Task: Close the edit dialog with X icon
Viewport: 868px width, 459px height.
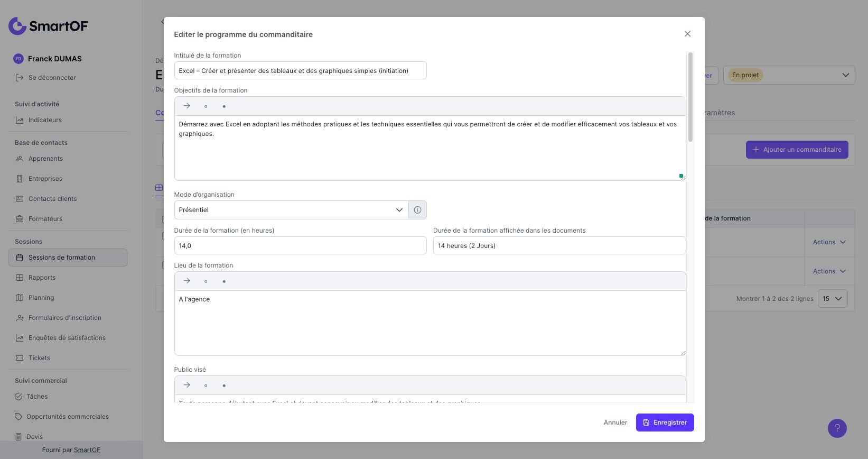Action: click(x=687, y=34)
